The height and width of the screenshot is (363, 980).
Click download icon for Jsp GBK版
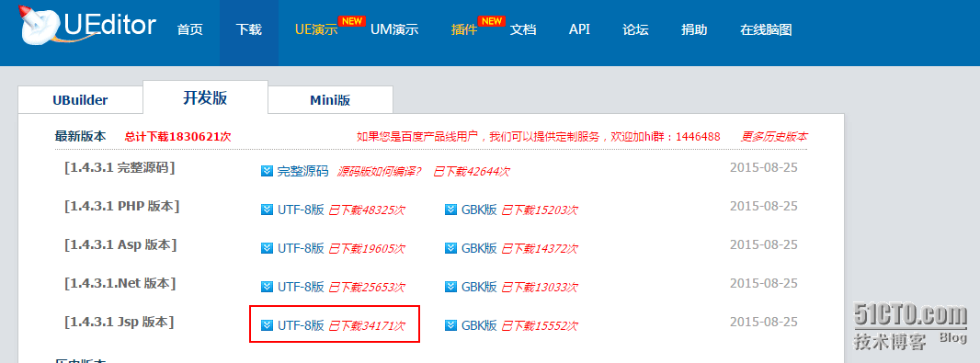(x=451, y=325)
